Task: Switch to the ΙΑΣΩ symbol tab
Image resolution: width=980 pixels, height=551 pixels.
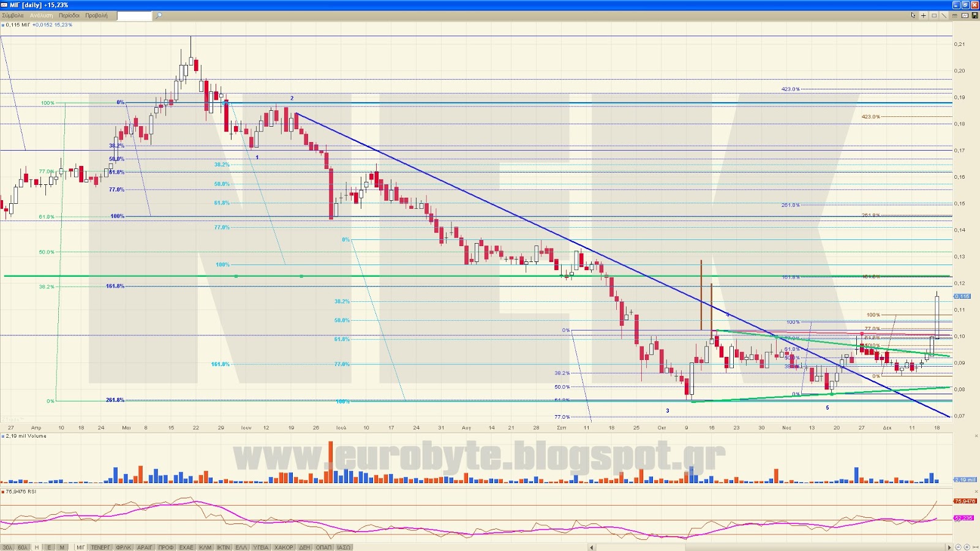Action: pos(344,547)
